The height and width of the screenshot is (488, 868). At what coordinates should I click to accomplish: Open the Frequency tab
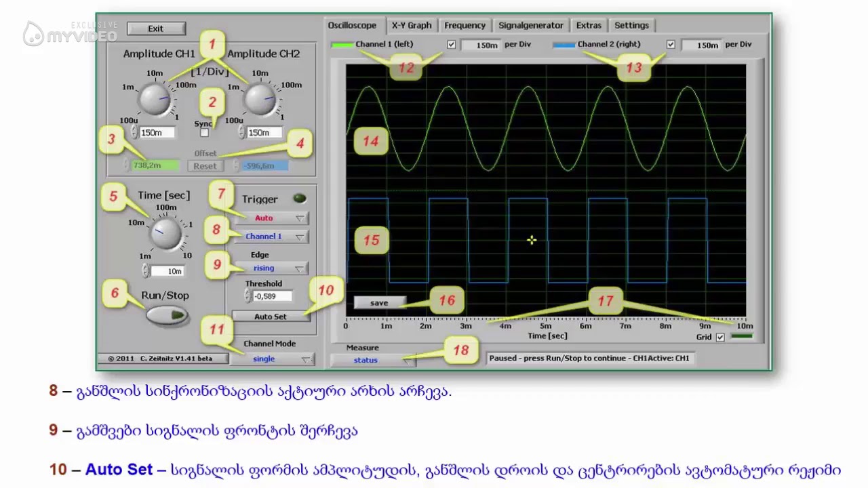pyautogui.click(x=465, y=25)
